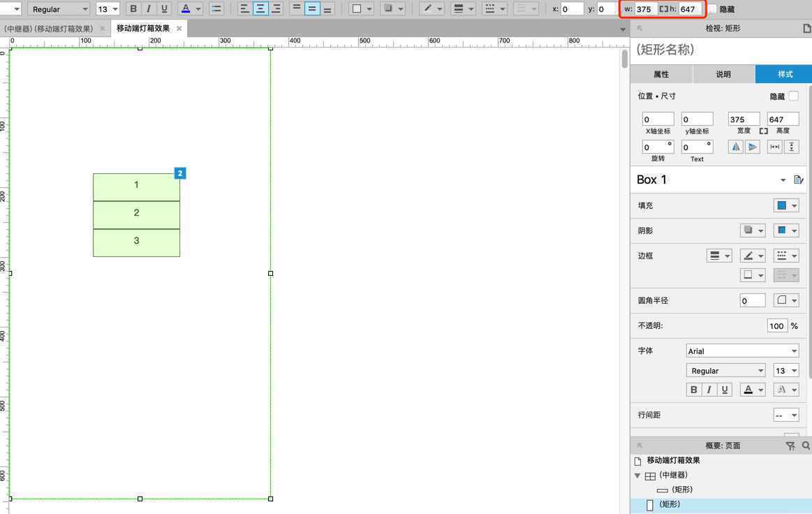The image size is (812, 514).
Task: Toggle aspect ratio lock between 宽度 and 高度
Action: point(763,131)
